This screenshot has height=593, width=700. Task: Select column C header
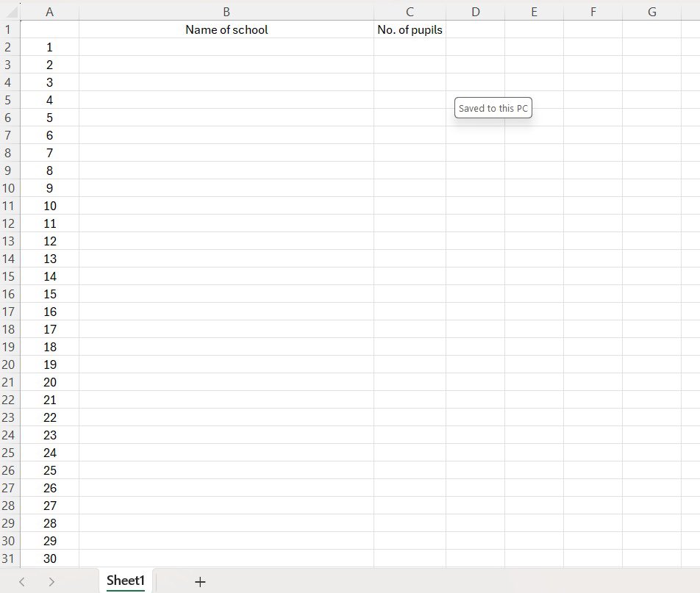[x=410, y=11]
